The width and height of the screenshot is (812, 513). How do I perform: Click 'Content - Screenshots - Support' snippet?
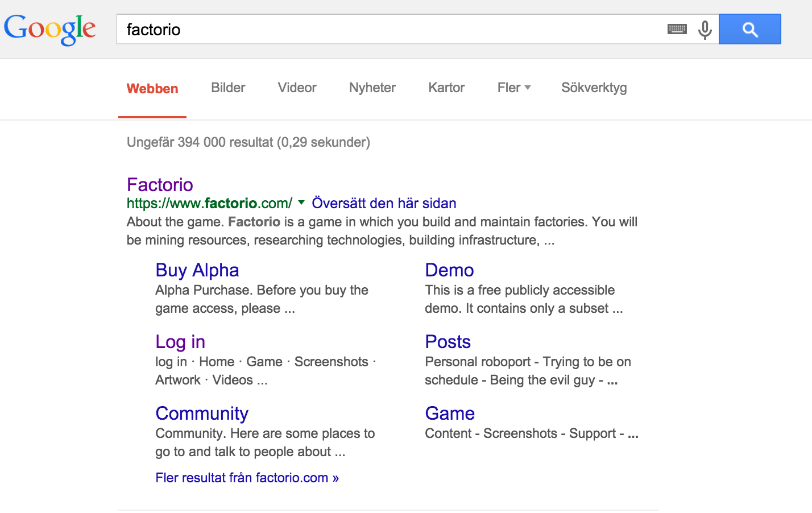532,433
